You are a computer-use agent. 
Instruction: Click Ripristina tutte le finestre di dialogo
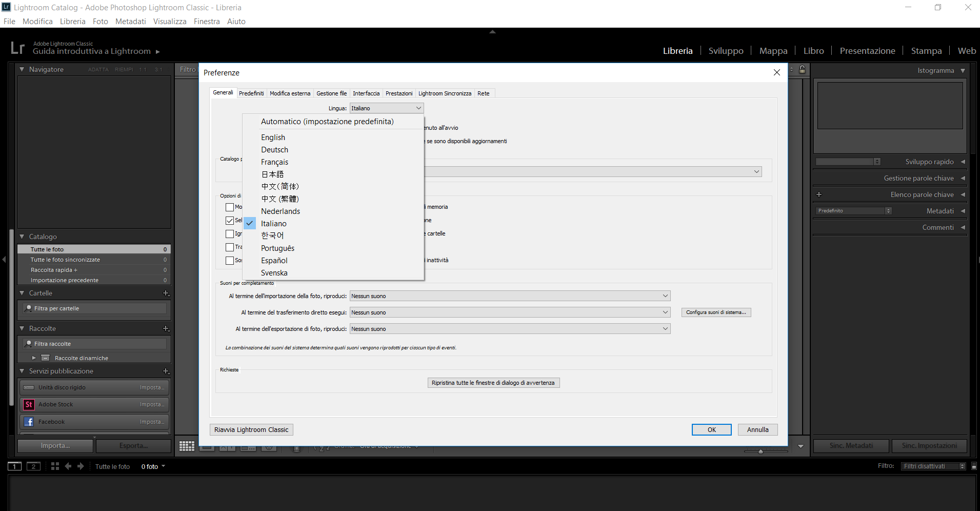click(x=493, y=383)
